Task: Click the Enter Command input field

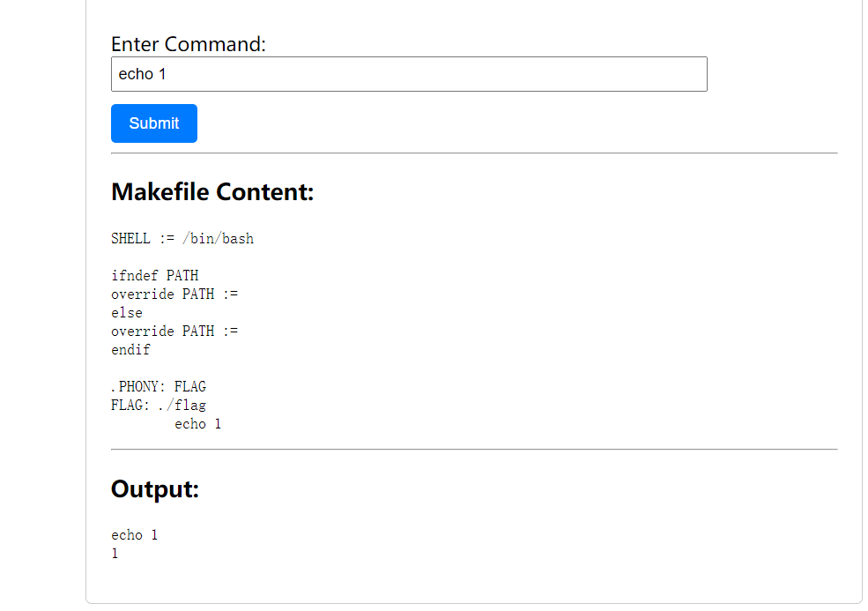Action: (x=409, y=74)
